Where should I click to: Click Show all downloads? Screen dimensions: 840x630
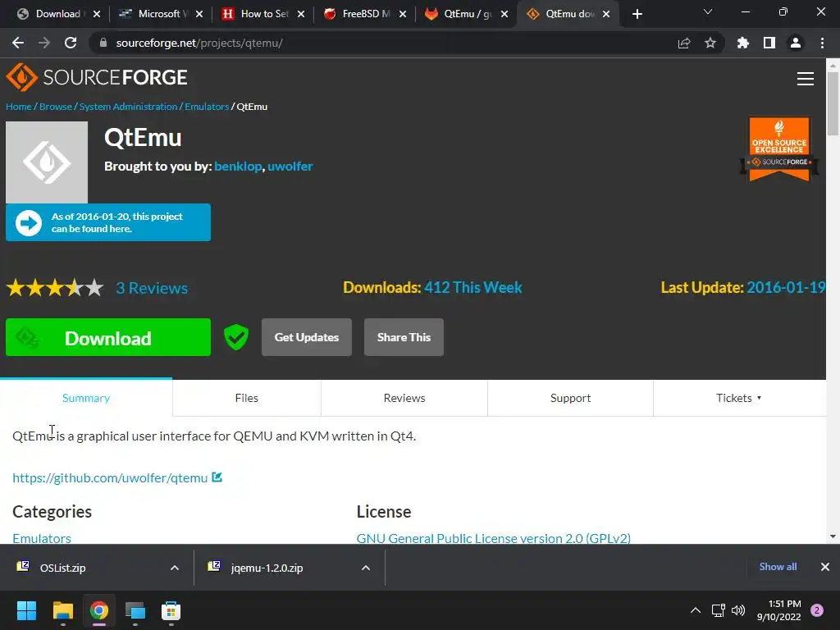click(x=778, y=567)
